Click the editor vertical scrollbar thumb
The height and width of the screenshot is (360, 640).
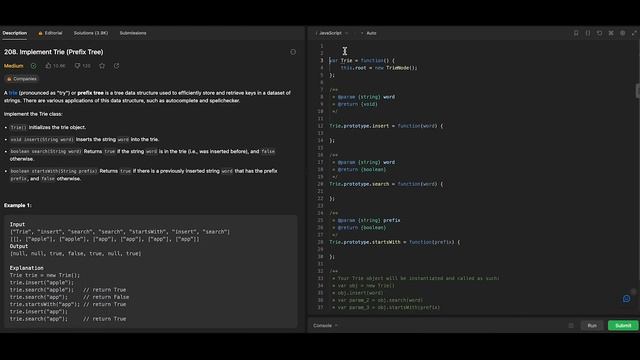(x=638, y=91)
